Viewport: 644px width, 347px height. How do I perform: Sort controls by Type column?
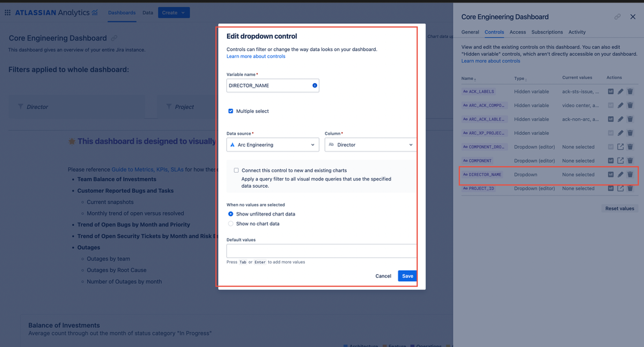pyautogui.click(x=520, y=78)
